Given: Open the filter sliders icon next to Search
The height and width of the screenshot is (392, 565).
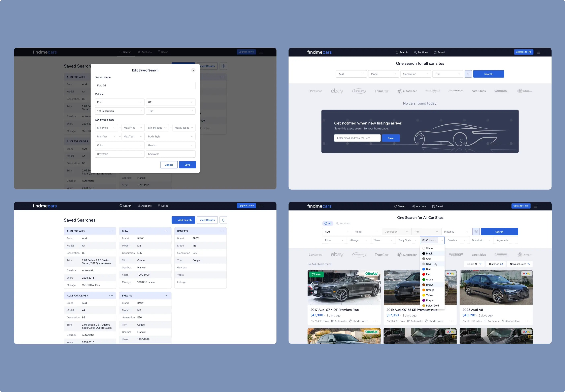Looking at the screenshot, I should (x=476, y=232).
